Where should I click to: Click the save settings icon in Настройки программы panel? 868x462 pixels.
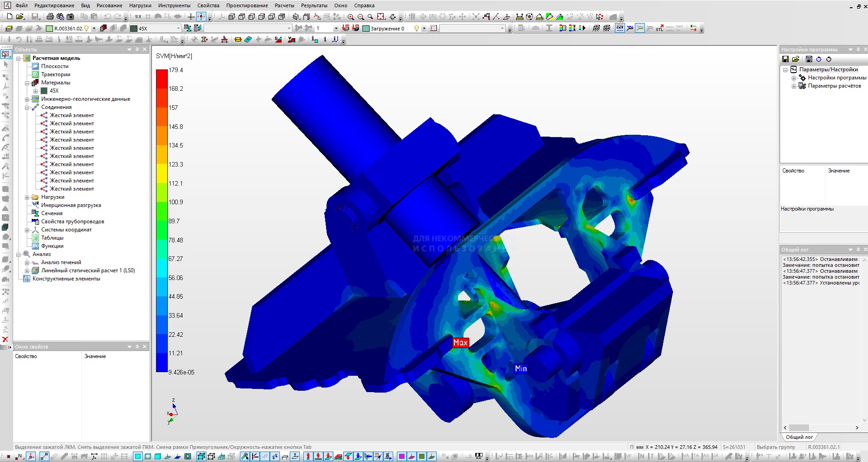785,59
